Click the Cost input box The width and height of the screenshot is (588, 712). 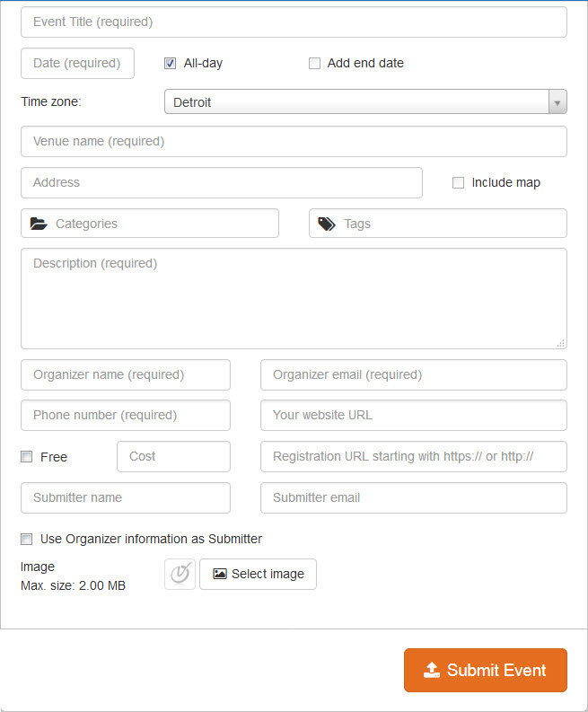(173, 456)
